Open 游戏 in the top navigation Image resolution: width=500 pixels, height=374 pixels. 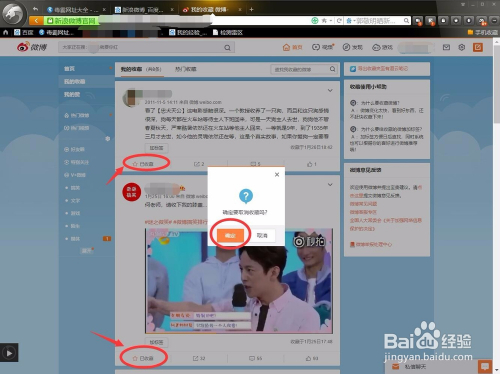tap(382, 47)
